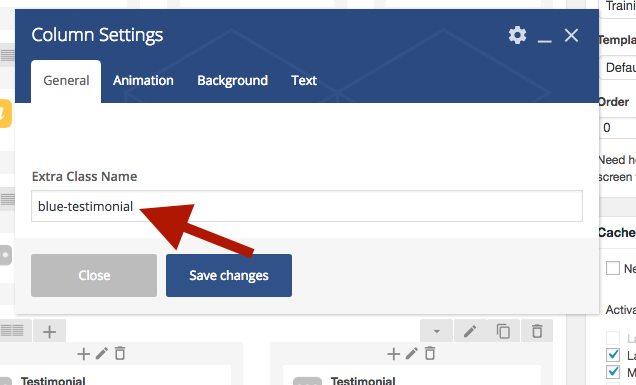Toggle the unchecked checkbox under Cache

613,268
